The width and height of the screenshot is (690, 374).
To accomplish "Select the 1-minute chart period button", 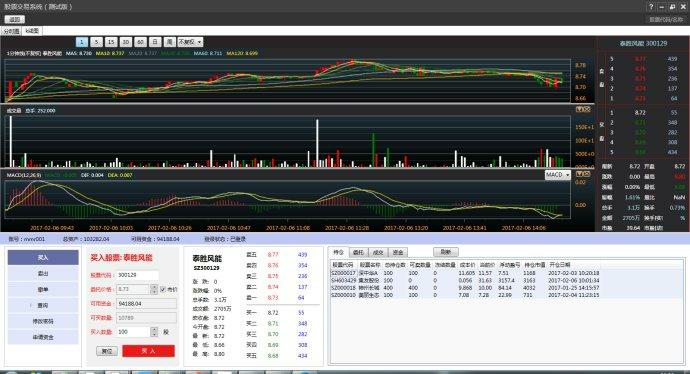I will point(81,42).
